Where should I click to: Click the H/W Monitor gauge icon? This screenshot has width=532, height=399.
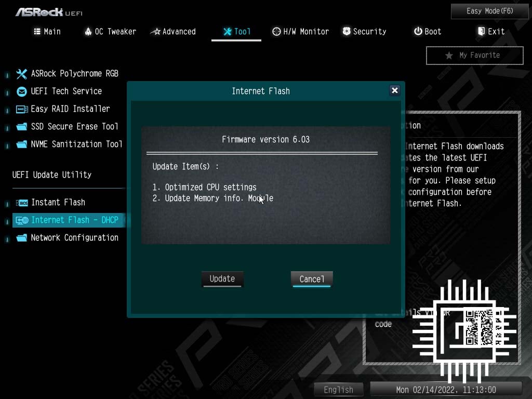point(276,32)
